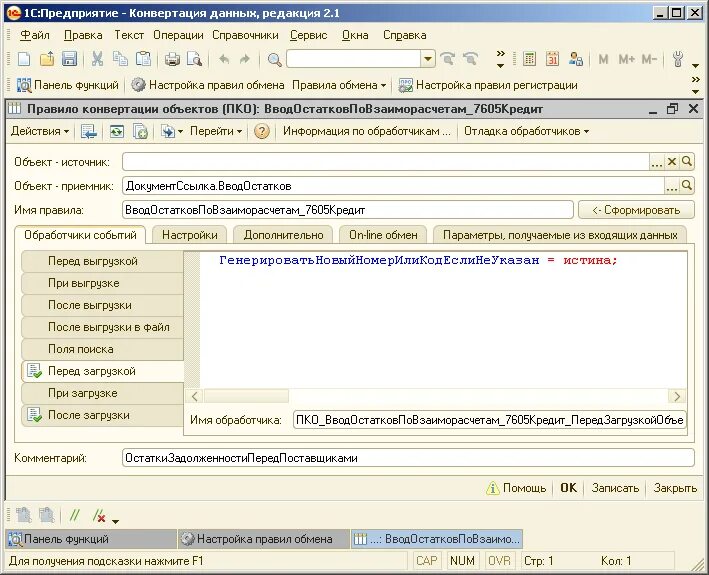The width and height of the screenshot is (709, 575).
Task: Click the M+ memory button
Action: [x=626, y=59]
